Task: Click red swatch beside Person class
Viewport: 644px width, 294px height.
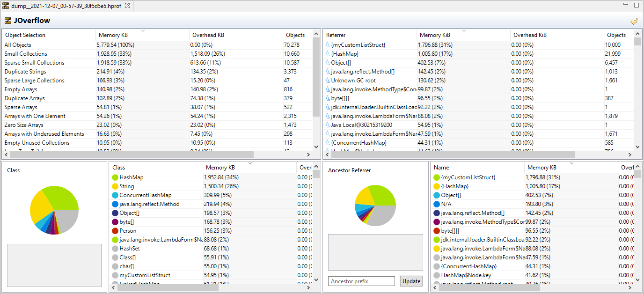Action: 115,231
